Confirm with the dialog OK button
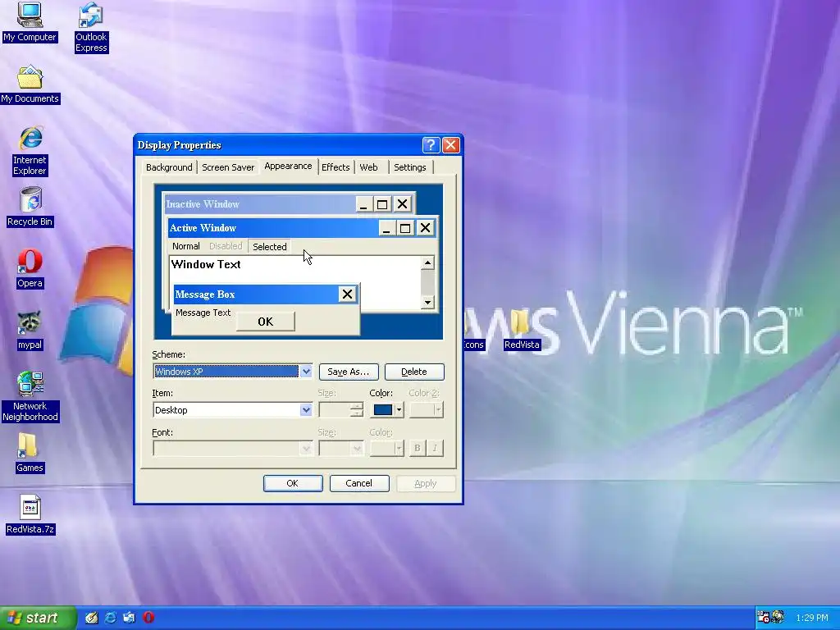 click(293, 483)
